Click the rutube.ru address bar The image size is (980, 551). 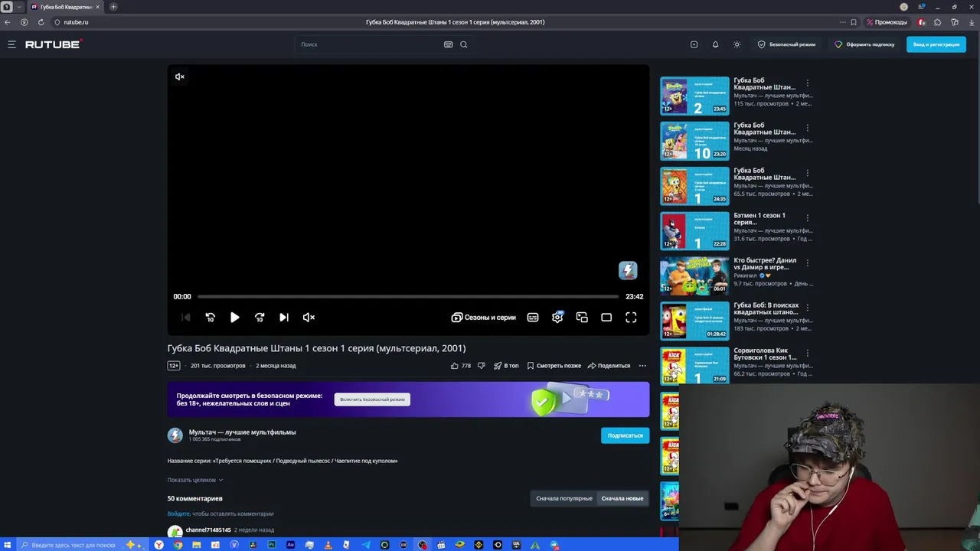[x=76, y=22]
